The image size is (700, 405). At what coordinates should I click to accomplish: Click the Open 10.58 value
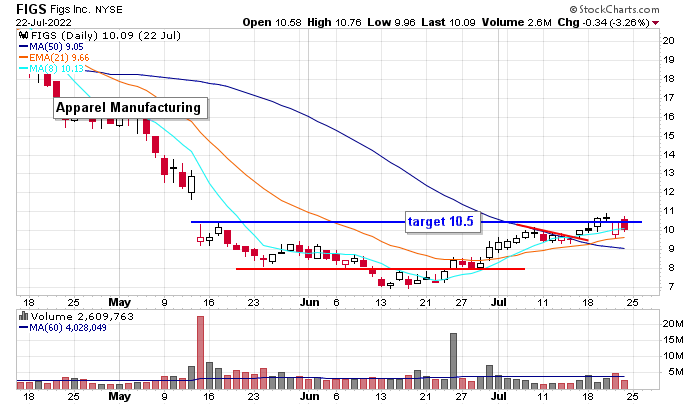coord(272,22)
